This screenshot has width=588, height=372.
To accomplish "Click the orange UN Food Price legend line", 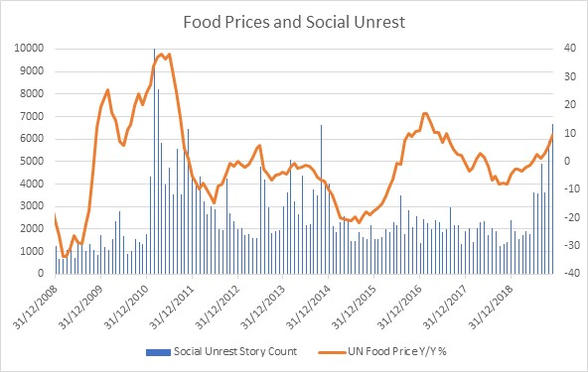I will [x=332, y=352].
